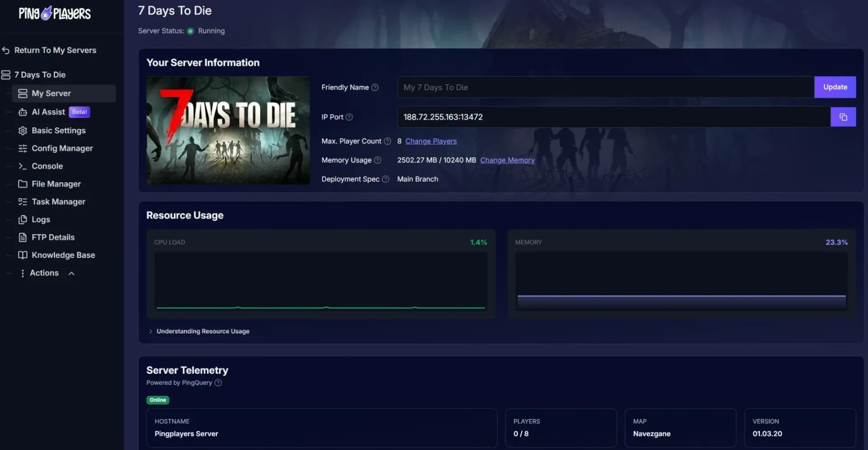Click the CPU Load graph
Image resolution: width=868 pixels, height=450 pixels.
pyautogui.click(x=321, y=281)
